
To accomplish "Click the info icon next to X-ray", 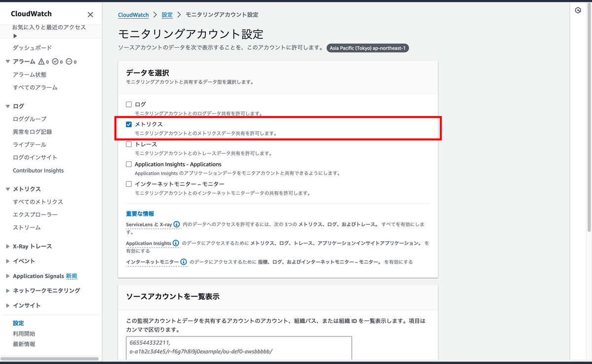I will click(177, 224).
